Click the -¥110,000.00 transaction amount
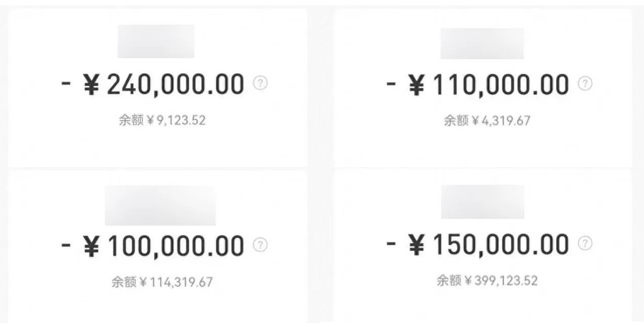This screenshot has height=327, width=644. 478,84
